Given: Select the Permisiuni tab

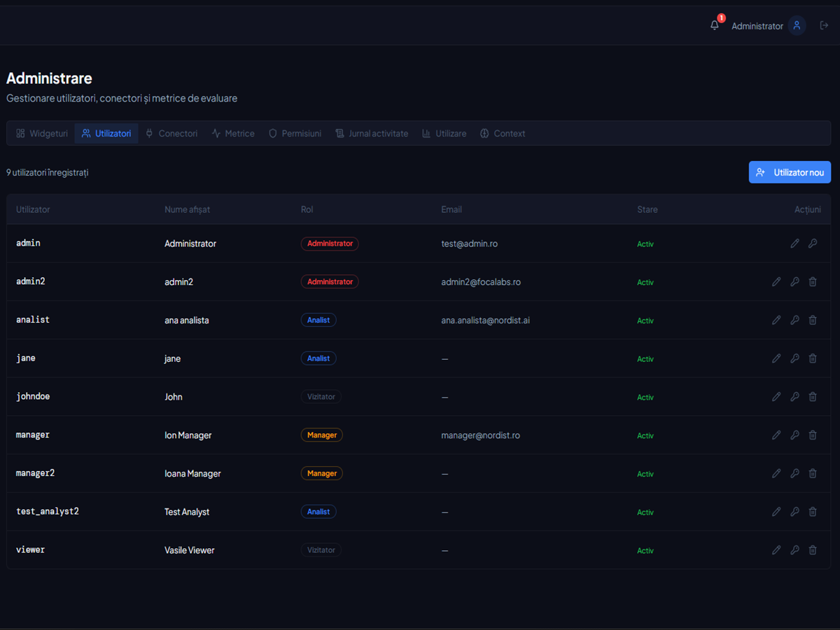Looking at the screenshot, I should tap(295, 133).
